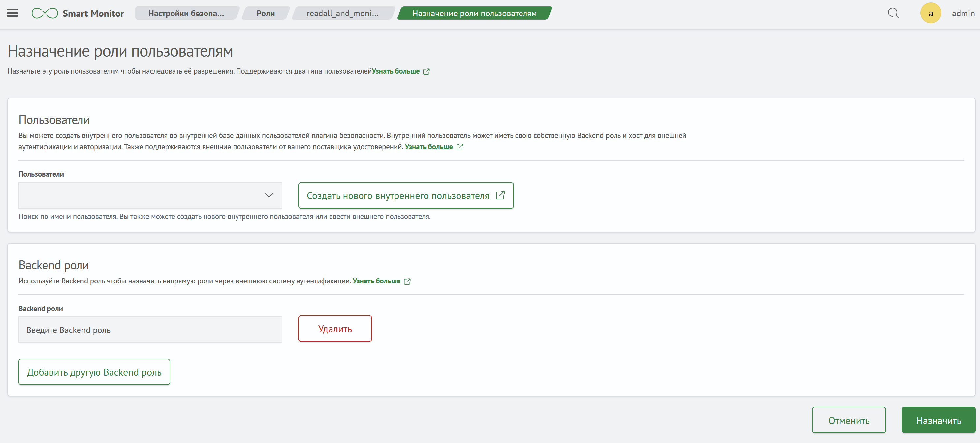The image size is (980, 443).
Task: Open the hamburger navigation menu
Action: pyautogui.click(x=13, y=13)
